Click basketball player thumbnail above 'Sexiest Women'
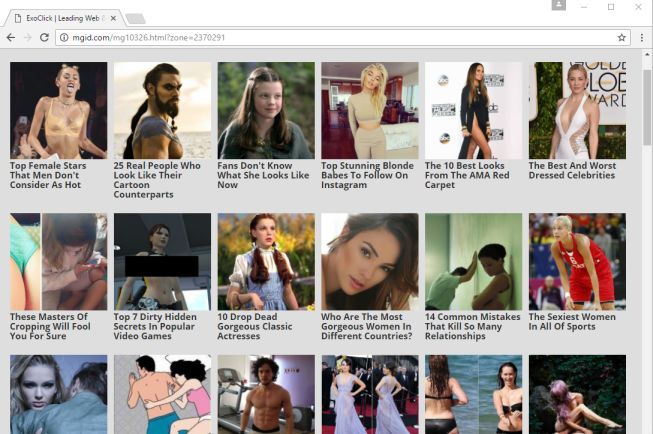 click(577, 262)
